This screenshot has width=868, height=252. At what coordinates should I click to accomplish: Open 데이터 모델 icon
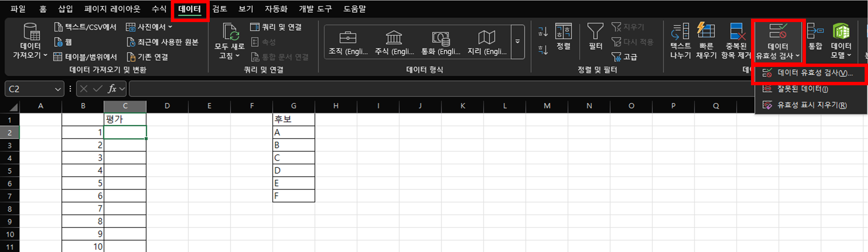click(x=841, y=31)
